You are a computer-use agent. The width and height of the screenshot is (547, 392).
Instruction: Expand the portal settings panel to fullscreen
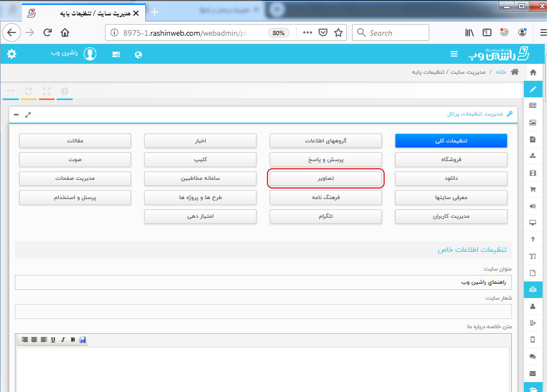(28, 114)
